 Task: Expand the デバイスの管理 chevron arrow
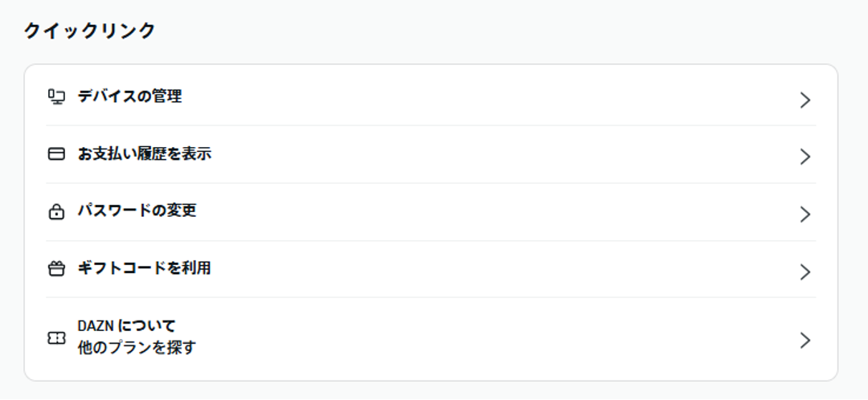pos(805,100)
